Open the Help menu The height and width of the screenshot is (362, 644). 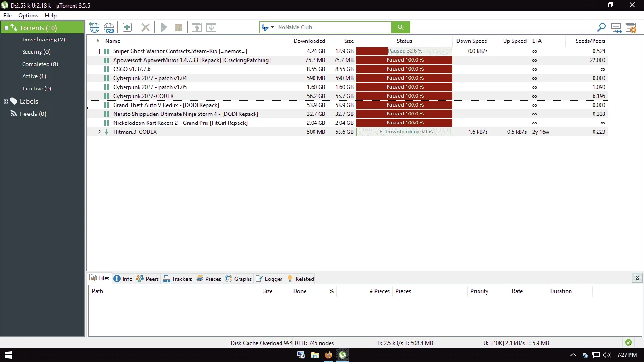point(50,16)
